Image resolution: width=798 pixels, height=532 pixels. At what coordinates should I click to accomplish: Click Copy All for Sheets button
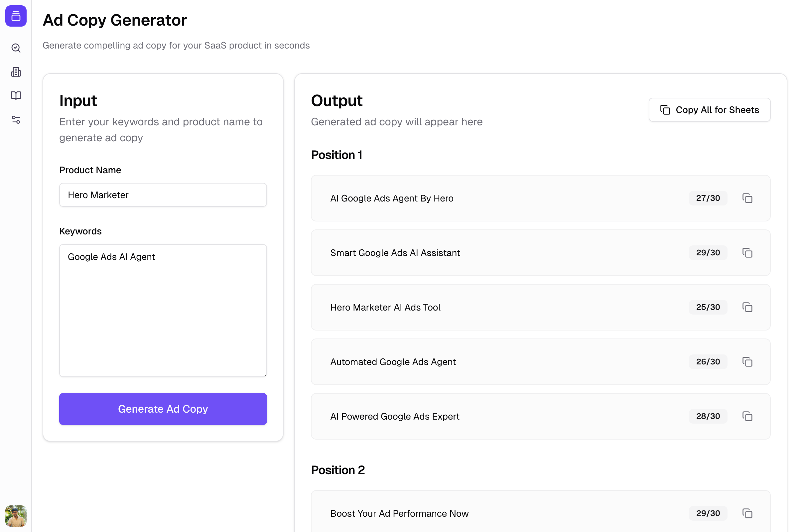[x=710, y=110]
